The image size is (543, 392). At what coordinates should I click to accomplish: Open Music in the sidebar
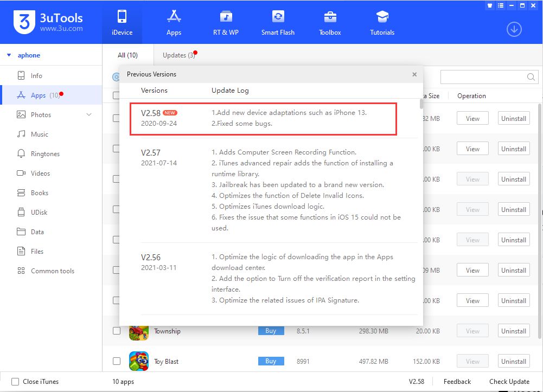tap(51, 134)
